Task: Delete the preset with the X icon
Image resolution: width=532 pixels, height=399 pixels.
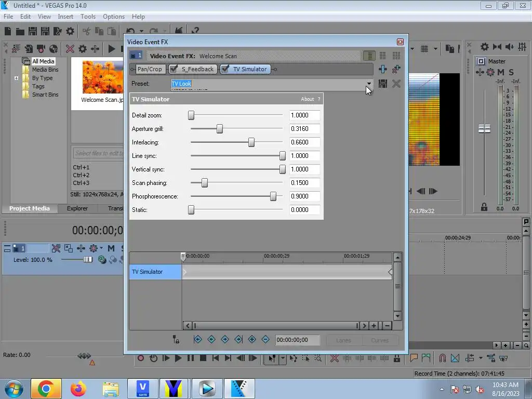Action: click(x=396, y=84)
